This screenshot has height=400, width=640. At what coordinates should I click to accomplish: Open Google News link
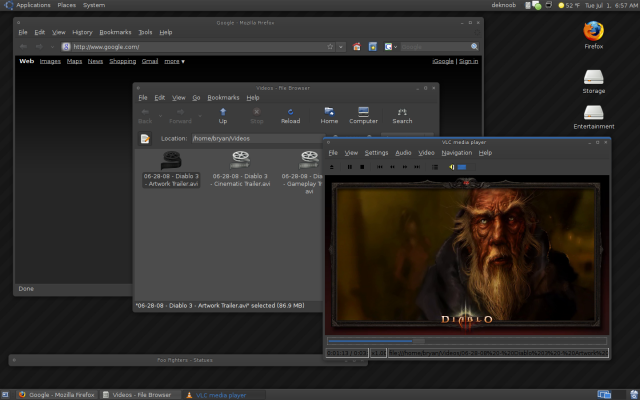(x=95, y=61)
